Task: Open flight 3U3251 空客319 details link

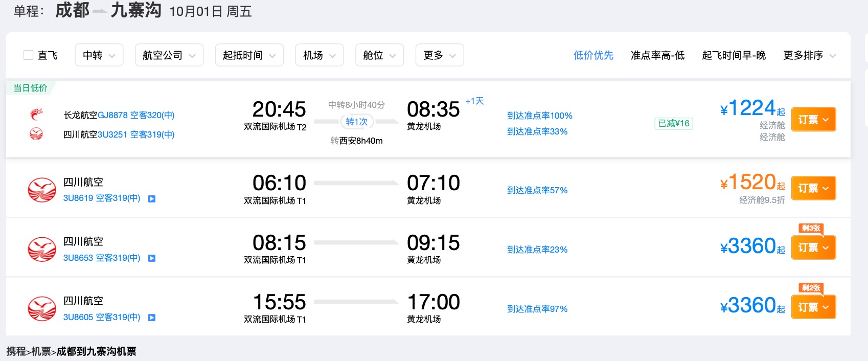Action: tap(136, 134)
